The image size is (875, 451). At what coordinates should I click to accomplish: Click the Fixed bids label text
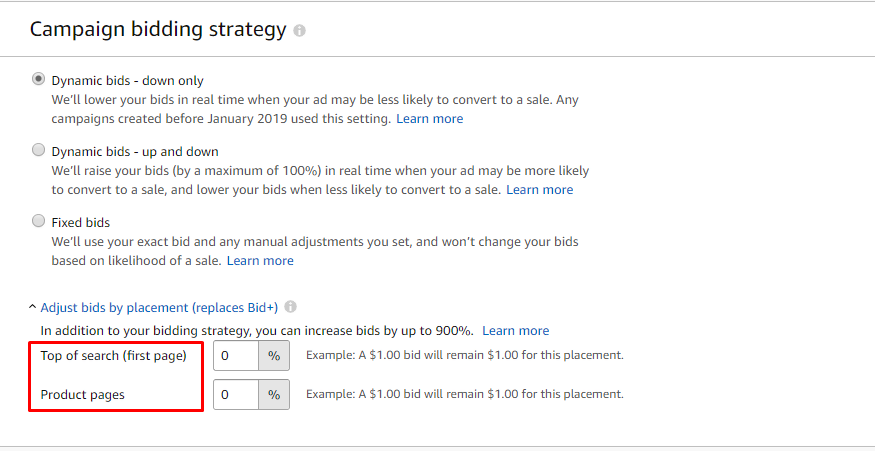(81, 222)
